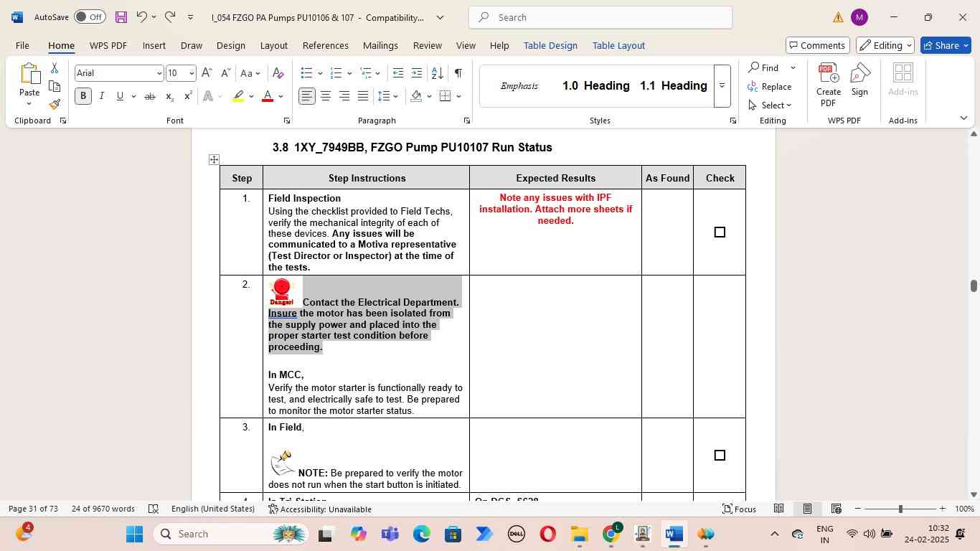The width and height of the screenshot is (980, 551).
Task: Check the box in step 3 row
Action: point(720,455)
